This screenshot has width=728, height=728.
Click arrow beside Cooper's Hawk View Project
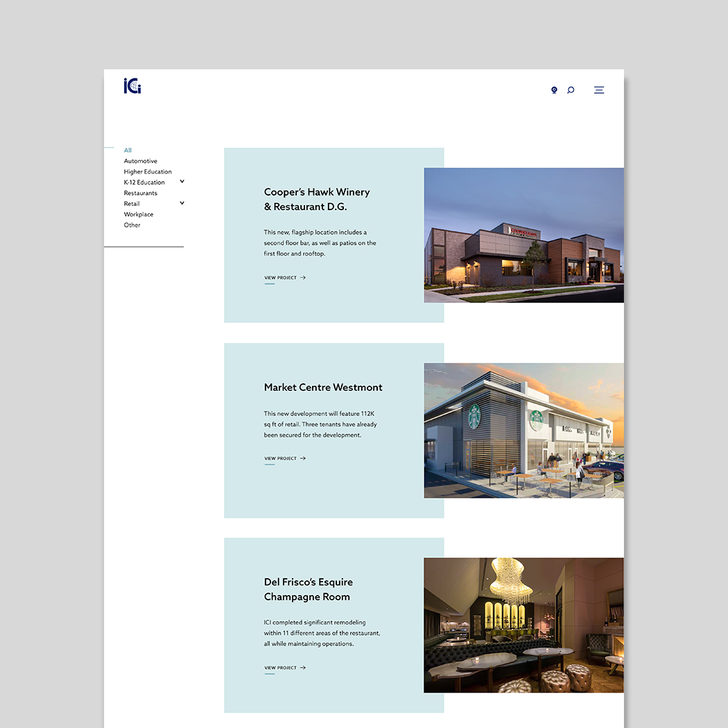tap(303, 277)
